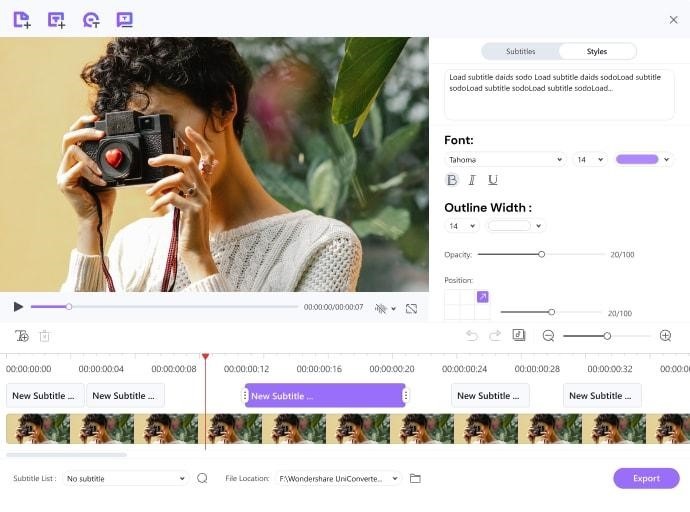The width and height of the screenshot is (690, 512).
Task: Expand the Outline Width size dropdown
Action: click(461, 226)
